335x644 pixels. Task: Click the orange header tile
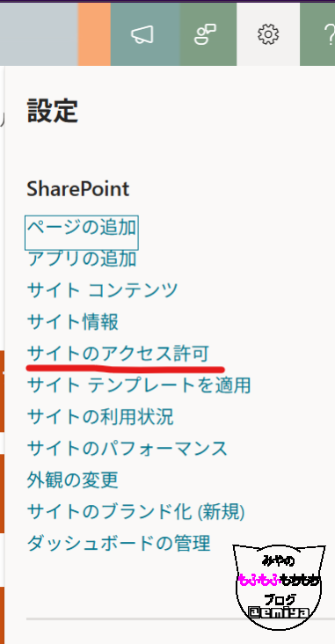94,34
